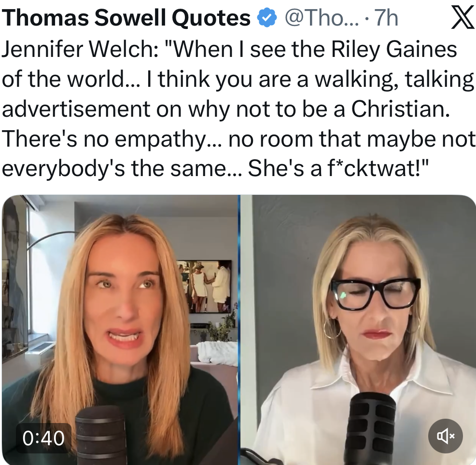Open the @Tho... account handle

(322, 18)
